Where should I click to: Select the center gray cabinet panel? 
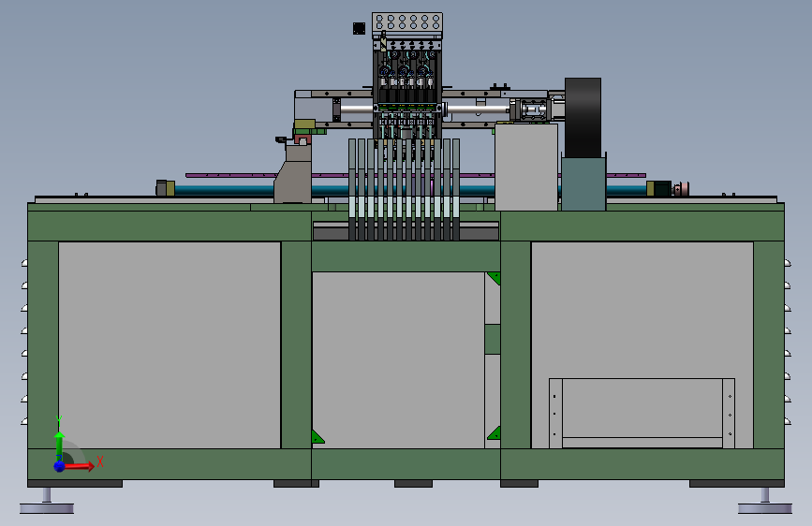pos(398,359)
